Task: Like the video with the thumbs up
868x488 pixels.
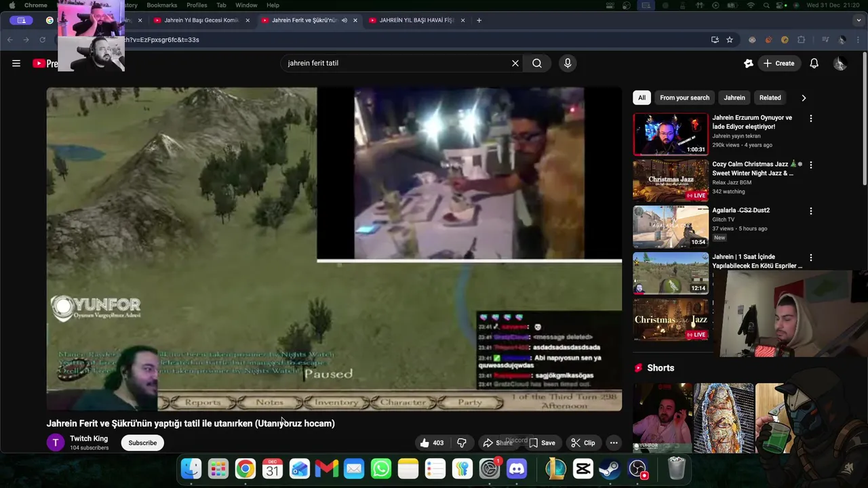Action: tap(431, 443)
